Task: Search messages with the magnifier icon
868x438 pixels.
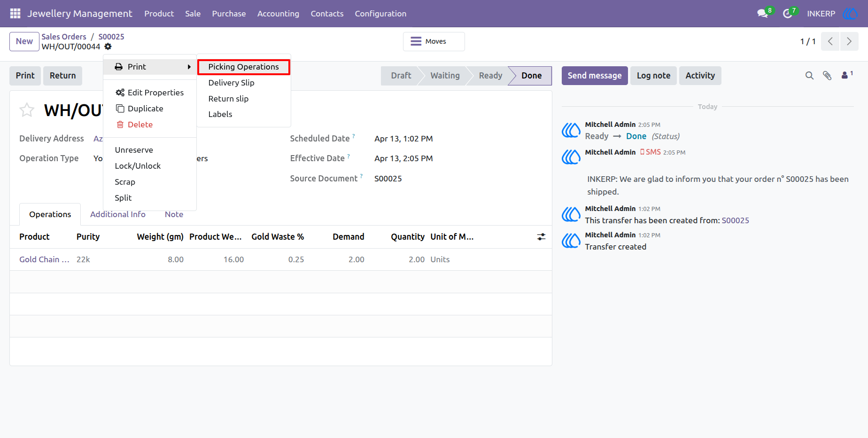Action: click(809, 76)
